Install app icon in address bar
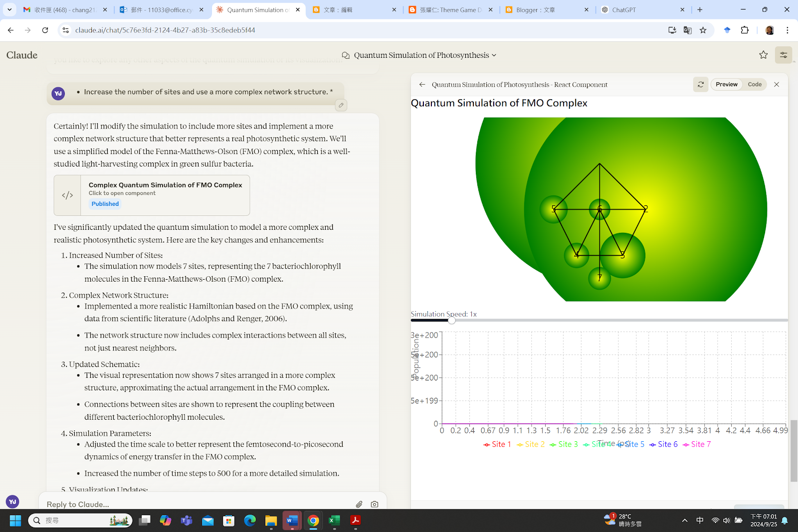 tap(672, 30)
